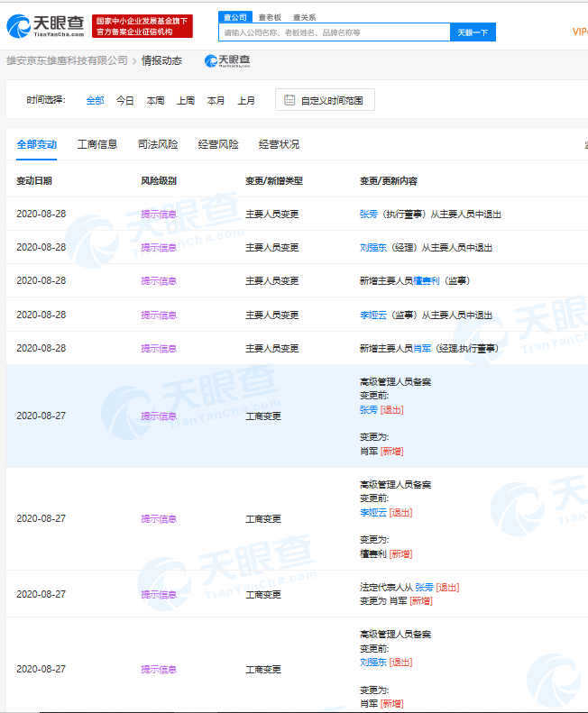Switch to the 全部变动 tab
The height and width of the screenshot is (713, 588).
pos(37,144)
